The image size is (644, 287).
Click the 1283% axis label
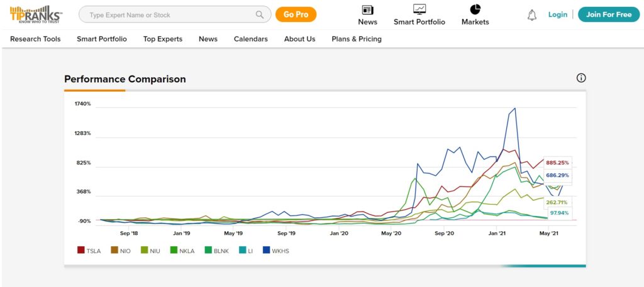[82, 133]
